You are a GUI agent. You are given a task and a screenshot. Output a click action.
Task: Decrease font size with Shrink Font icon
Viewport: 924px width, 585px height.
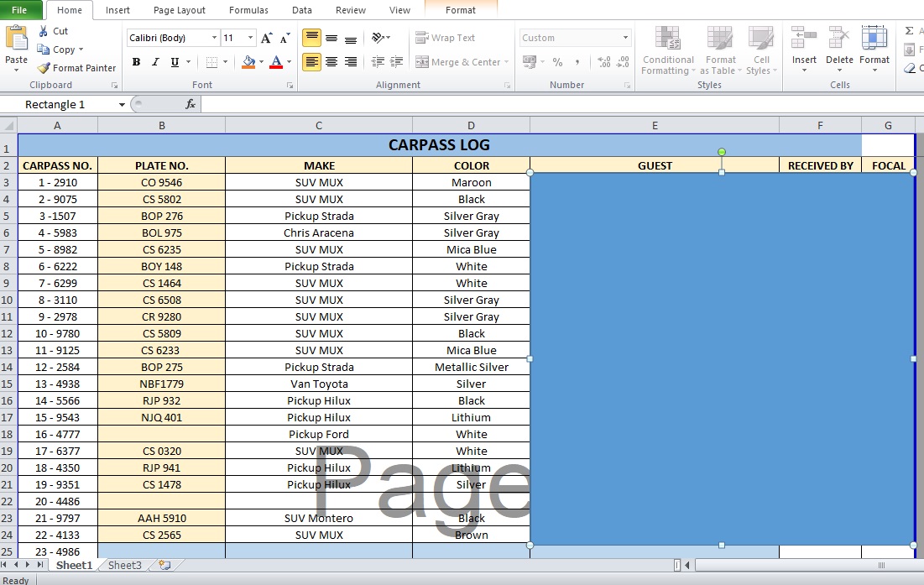285,39
